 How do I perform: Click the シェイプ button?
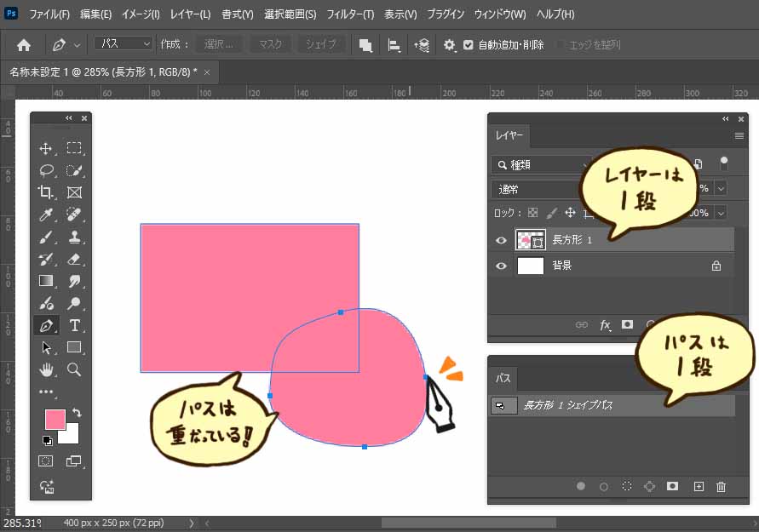point(322,44)
